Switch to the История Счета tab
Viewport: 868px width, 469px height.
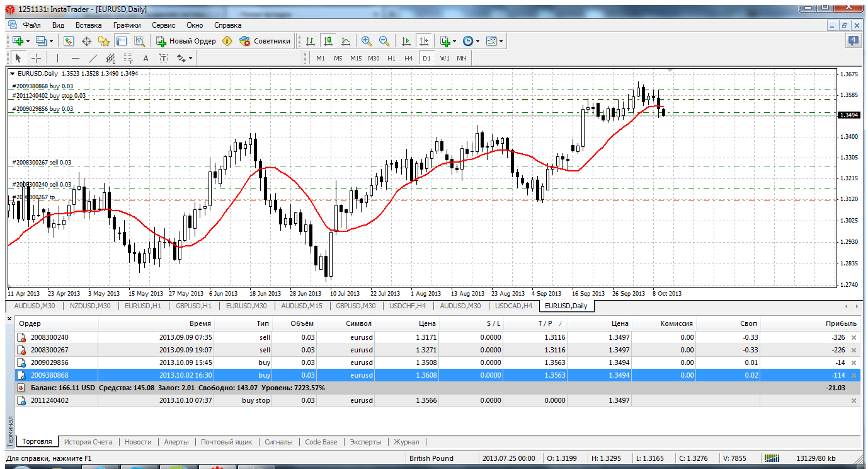tap(88, 442)
